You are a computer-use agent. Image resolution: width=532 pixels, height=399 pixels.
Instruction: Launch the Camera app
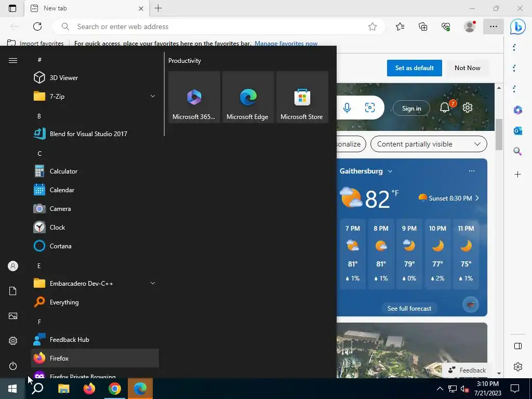(95, 209)
